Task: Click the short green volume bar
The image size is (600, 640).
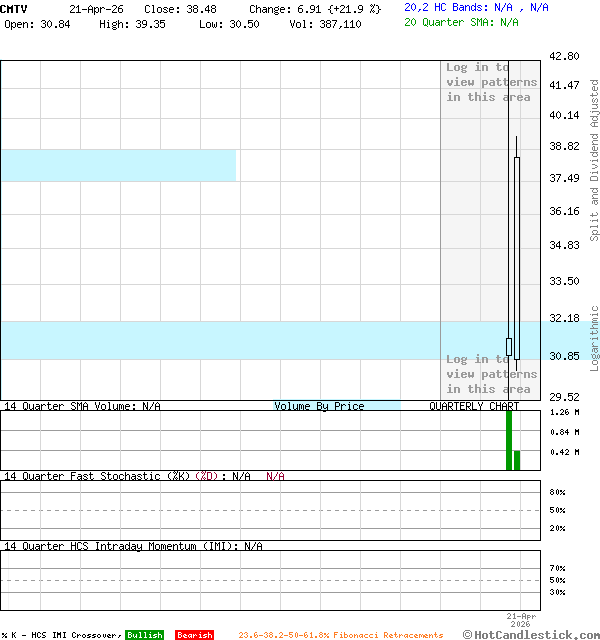Action: (517, 460)
